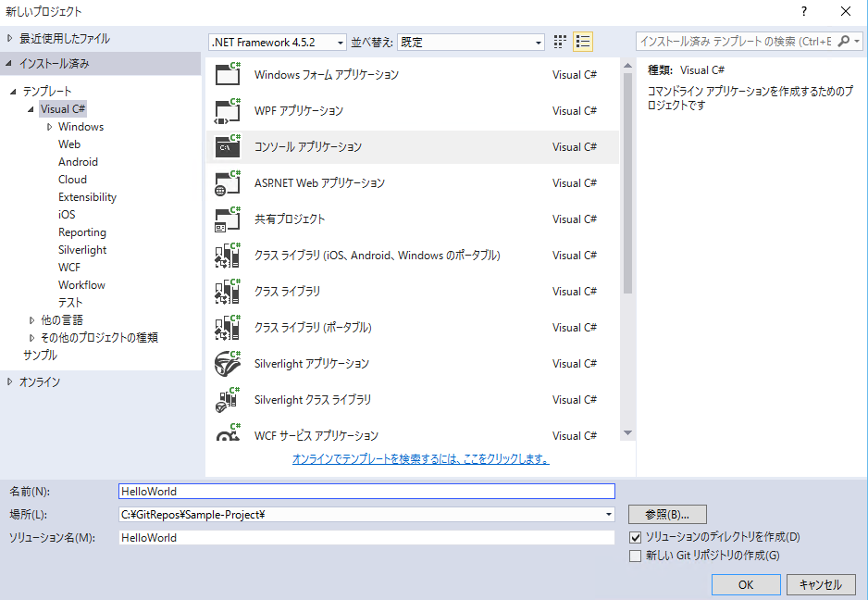This screenshot has height=600, width=868.
Task: Collapse the Visual C# tree node
Action: [x=31, y=109]
